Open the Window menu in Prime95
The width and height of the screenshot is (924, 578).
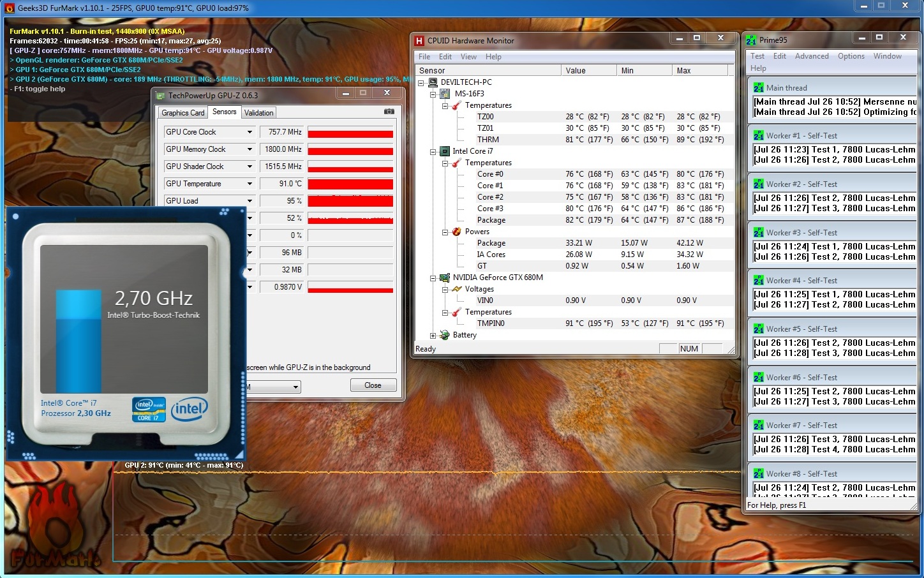coord(888,56)
